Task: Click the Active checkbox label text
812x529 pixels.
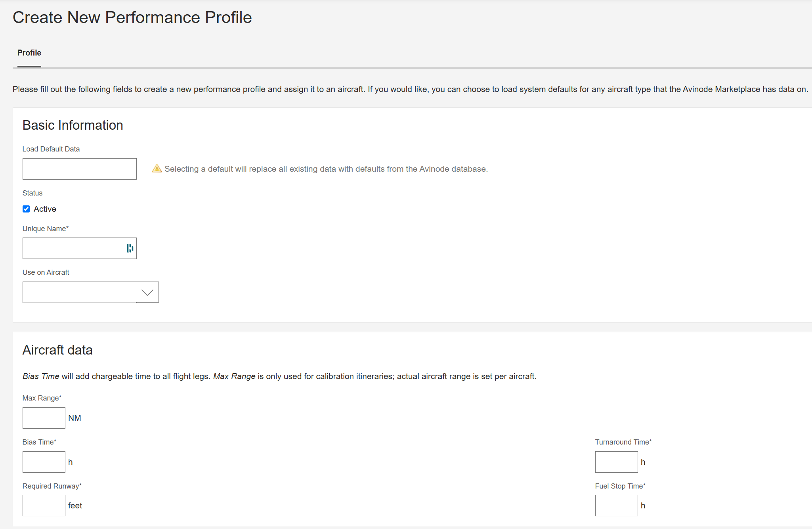Action: [x=45, y=209]
